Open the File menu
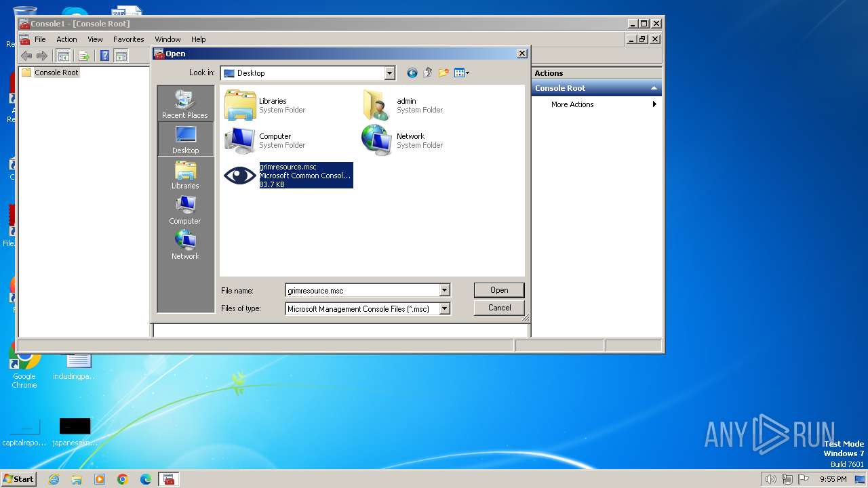 40,39
